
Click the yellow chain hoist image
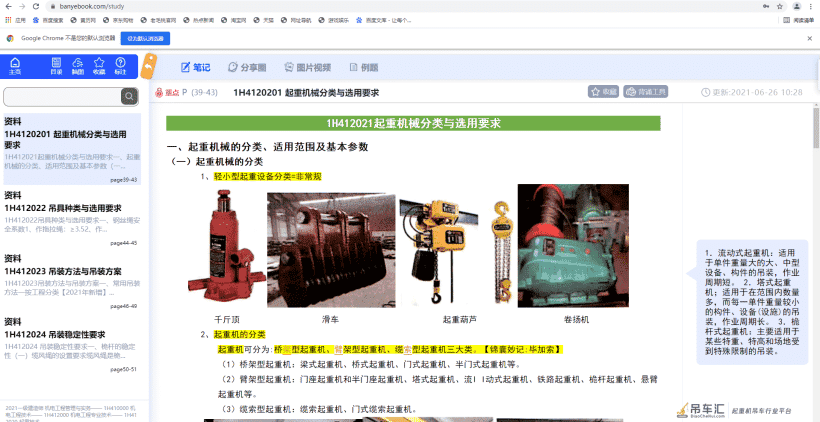pos(502,253)
